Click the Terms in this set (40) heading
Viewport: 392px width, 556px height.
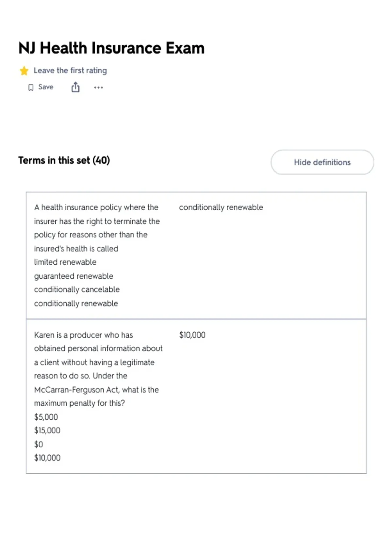(x=64, y=160)
